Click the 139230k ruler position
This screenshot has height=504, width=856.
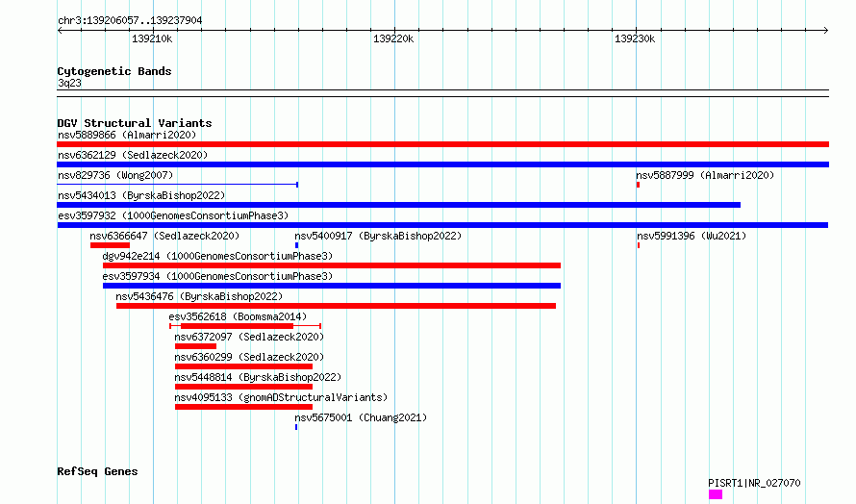coord(635,38)
